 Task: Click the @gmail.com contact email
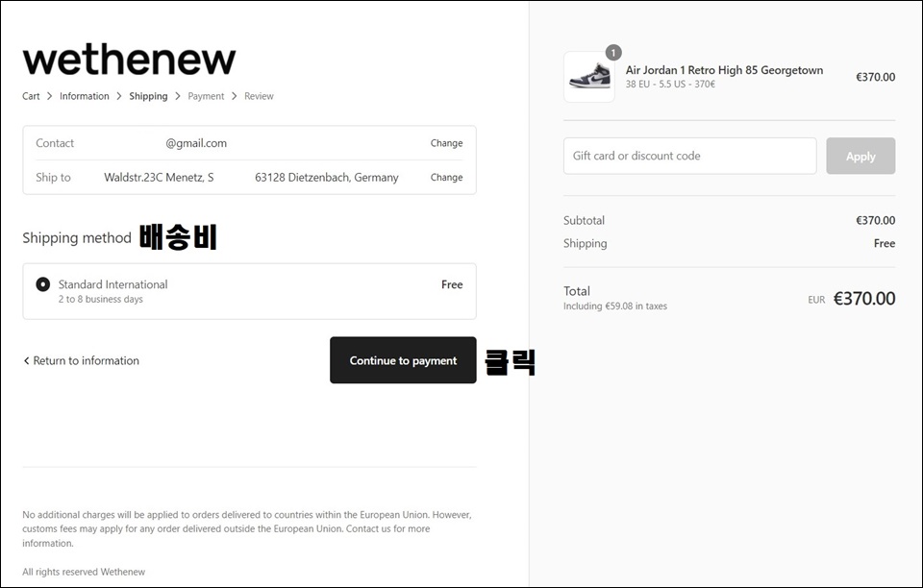click(x=196, y=143)
